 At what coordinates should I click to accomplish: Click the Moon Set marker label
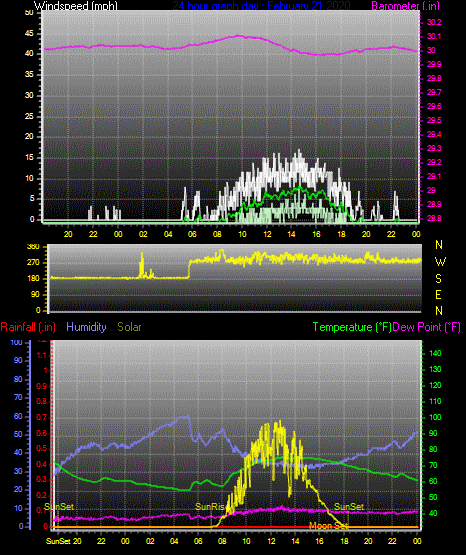click(x=328, y=526)
